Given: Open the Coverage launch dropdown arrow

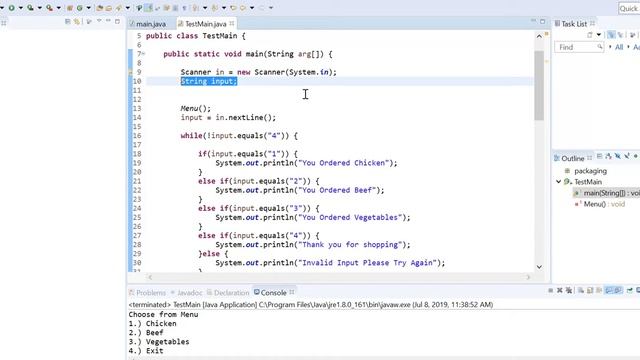Looking at the screenshot, I should pyautogui.click(x=40, y=8).
